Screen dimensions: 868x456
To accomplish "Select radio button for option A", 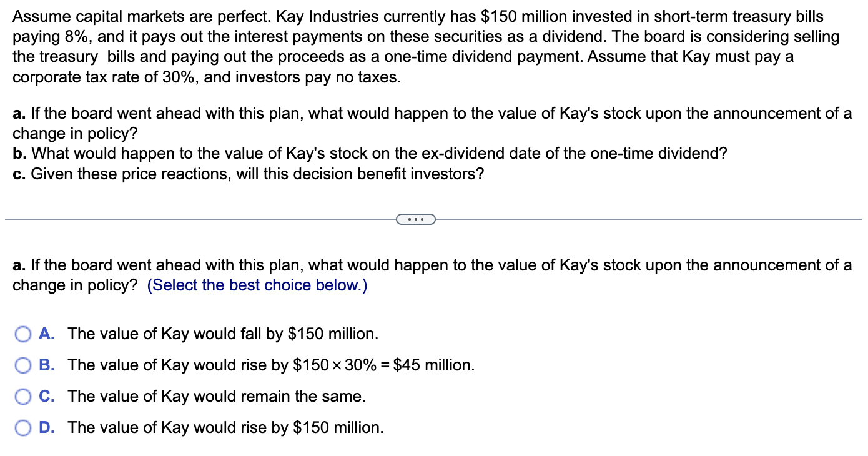I will [x=23, y=334].
